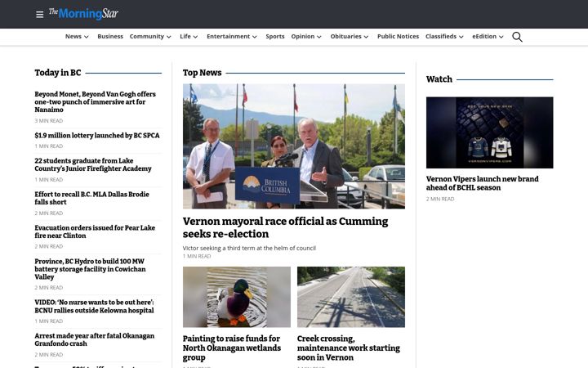The height and width of the screenshot is (368, 588).
Task: Open Public Notices in the nav bar
Action: click(x=398, y=37)
